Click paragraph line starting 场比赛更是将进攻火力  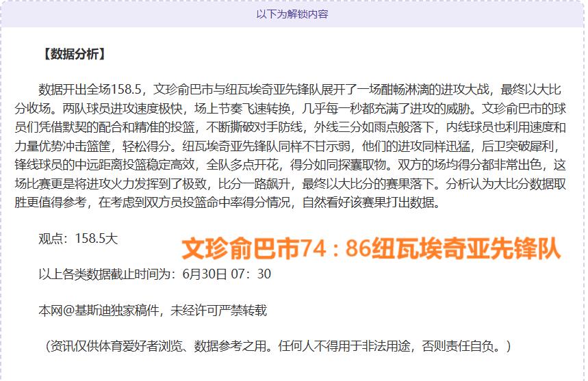[x=290, y=184]
